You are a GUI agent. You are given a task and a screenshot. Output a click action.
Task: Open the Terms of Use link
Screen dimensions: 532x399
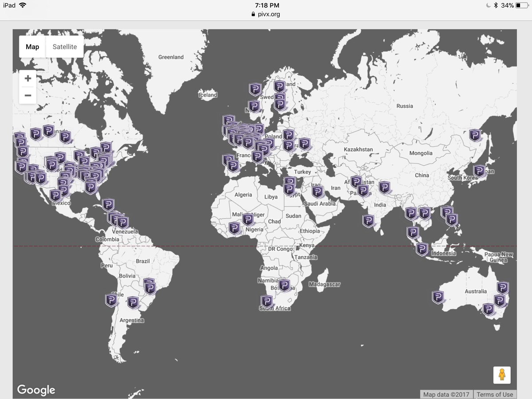(495, 395)
